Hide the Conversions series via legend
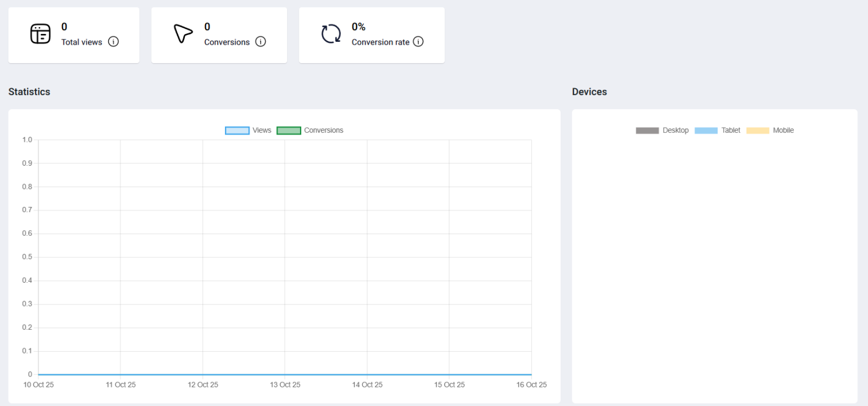The image size is (868, 406). [310, 131]
